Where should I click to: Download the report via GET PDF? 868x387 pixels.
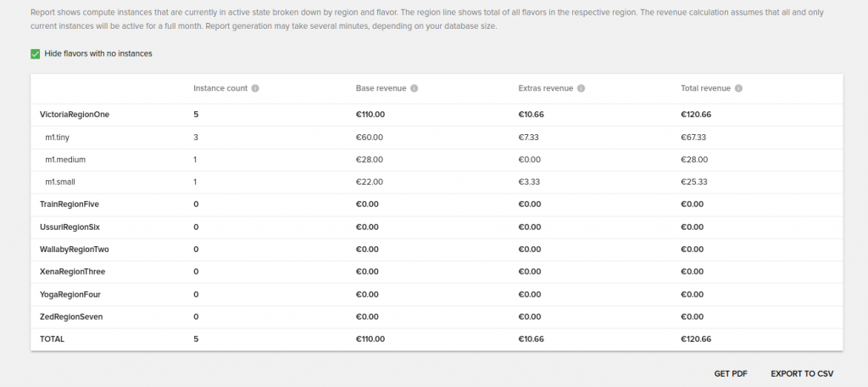click(x=731, y=373)
